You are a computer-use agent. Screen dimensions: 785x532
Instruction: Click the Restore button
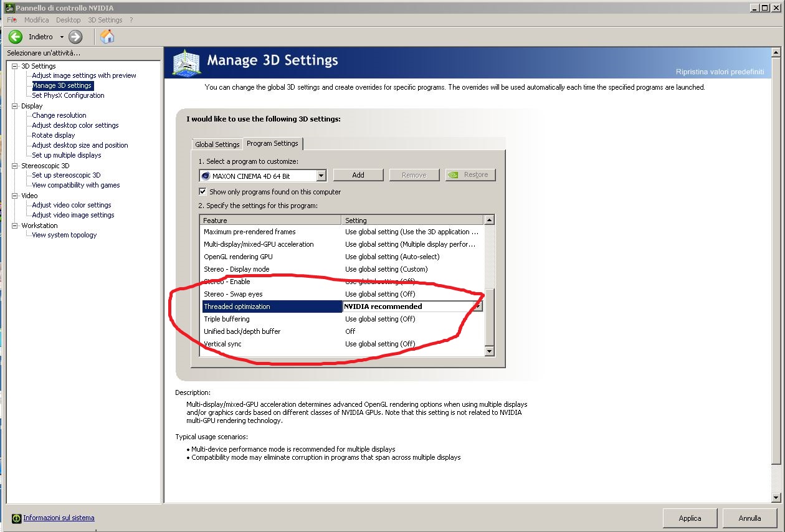[x=470, y=175]
